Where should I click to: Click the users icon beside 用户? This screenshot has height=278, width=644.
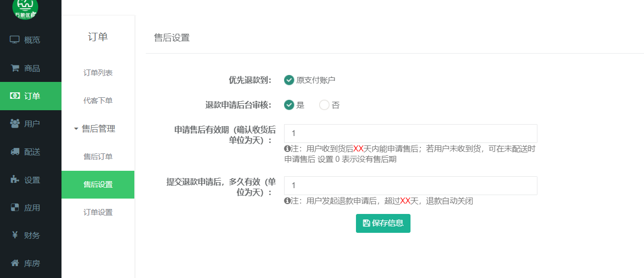click(x=15, y=124)
